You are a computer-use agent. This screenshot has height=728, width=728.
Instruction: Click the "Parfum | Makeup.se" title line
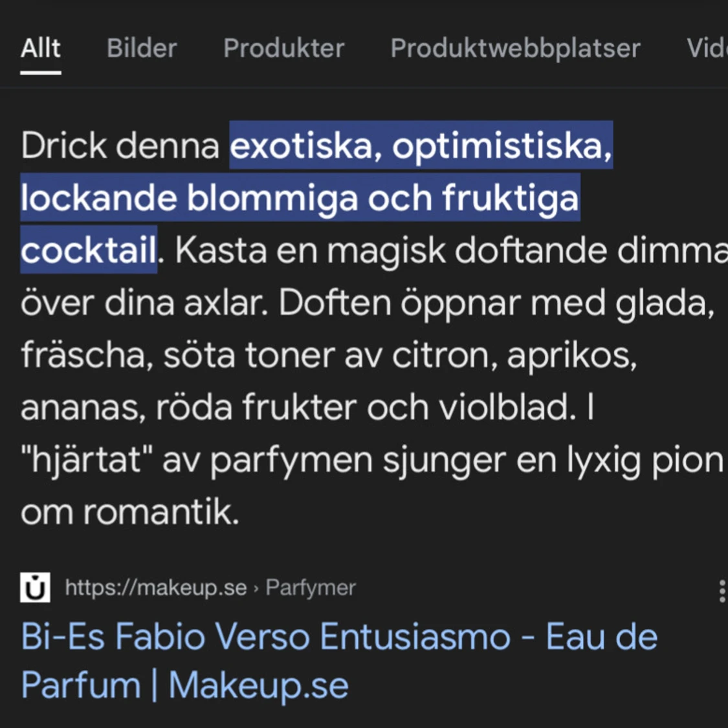(x=185, y=685)
